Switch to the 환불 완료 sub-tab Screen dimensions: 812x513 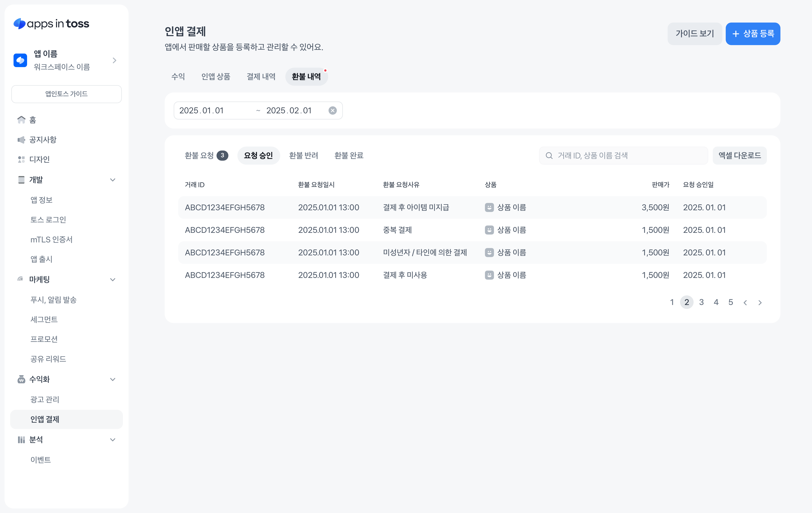pos(349,155)
